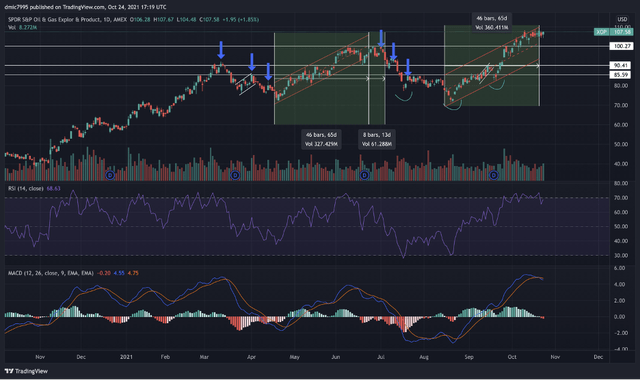This screenshot has width=640, height=380.
Task: Click the '8 bars, 13d Vol 61.288M' measurement label
Action: point(376,139)
